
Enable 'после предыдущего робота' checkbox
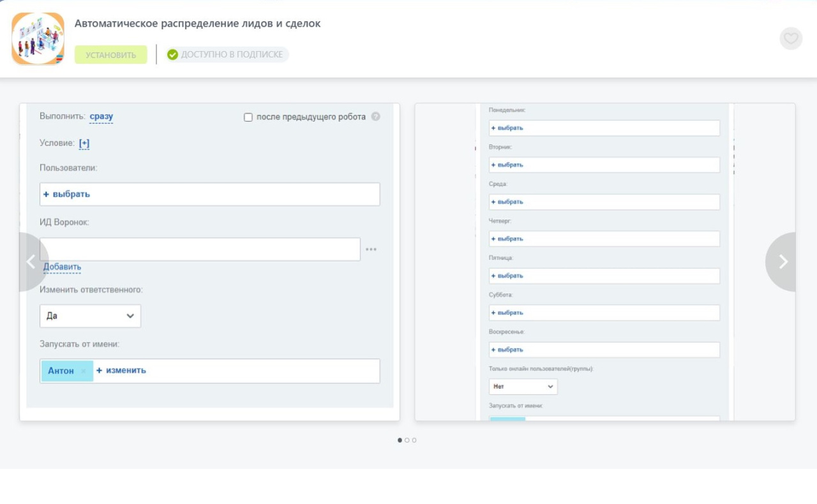click(248, 117)
